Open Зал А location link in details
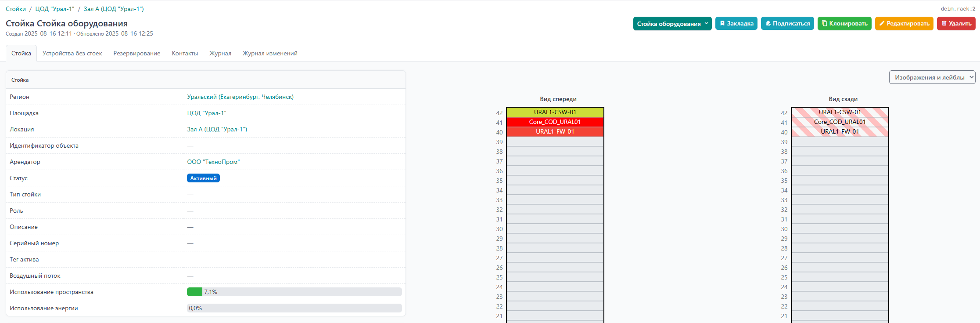The height and width of the screenshot is (323, 980). (217, 130)
